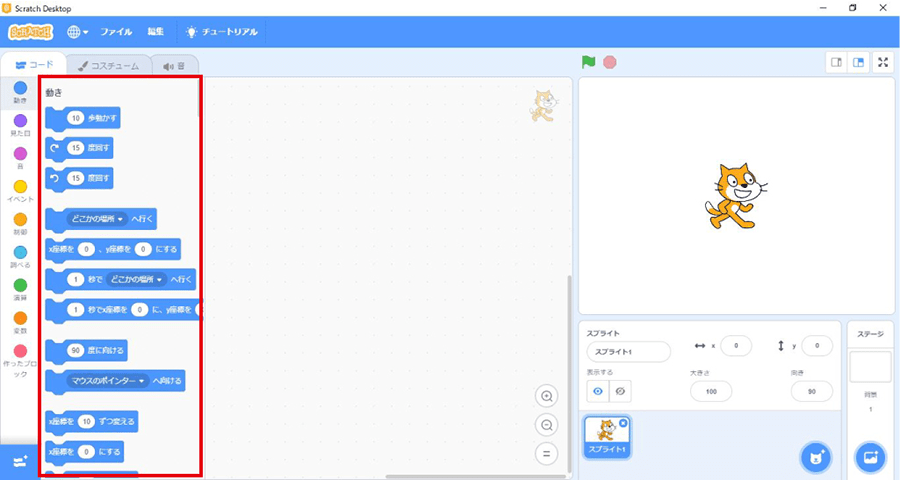The height and width of the screenshot is (480, 900).
Task: Select the purple 音 sound category
Action: tap(20, 158)
